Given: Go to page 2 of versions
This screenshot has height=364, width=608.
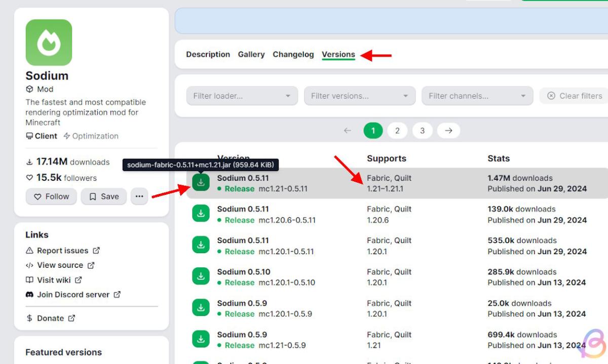Looking at the screenshot, I should coord(397,131).
